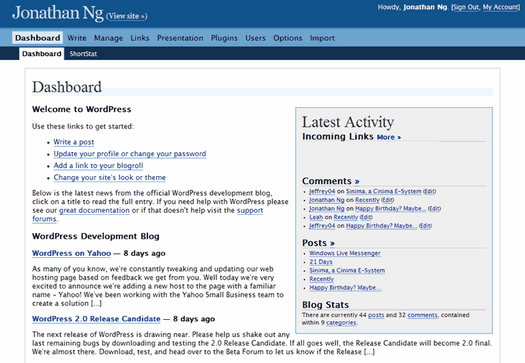Click Add a link to your blogroll

click(x=98, y=165)
